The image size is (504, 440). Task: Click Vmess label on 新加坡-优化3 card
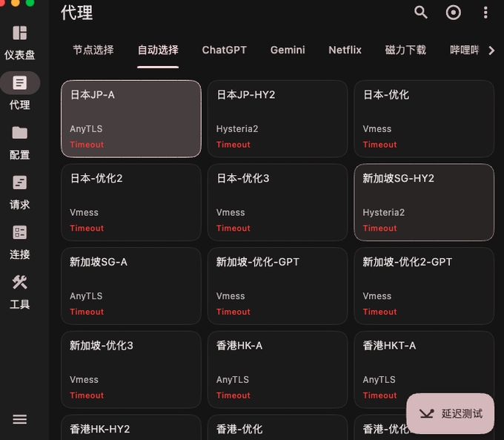(x=84, y=380)
